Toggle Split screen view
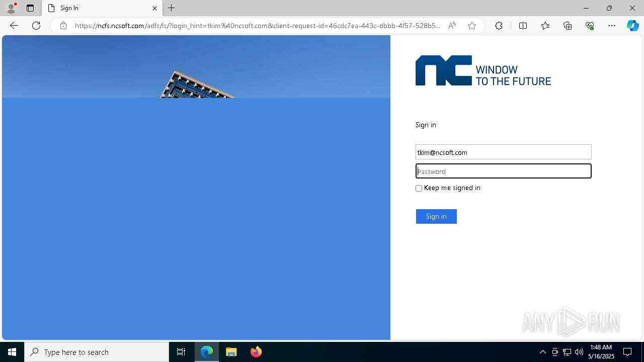This screenshot has width=644, height=362. pyautogui.click(x=523, y=26)
